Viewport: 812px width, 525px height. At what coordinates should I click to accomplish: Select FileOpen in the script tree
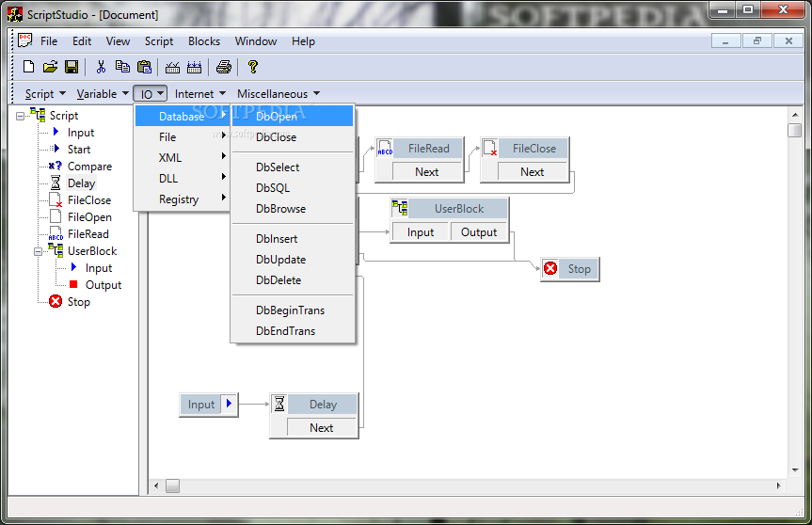click(x=89, y=217)
